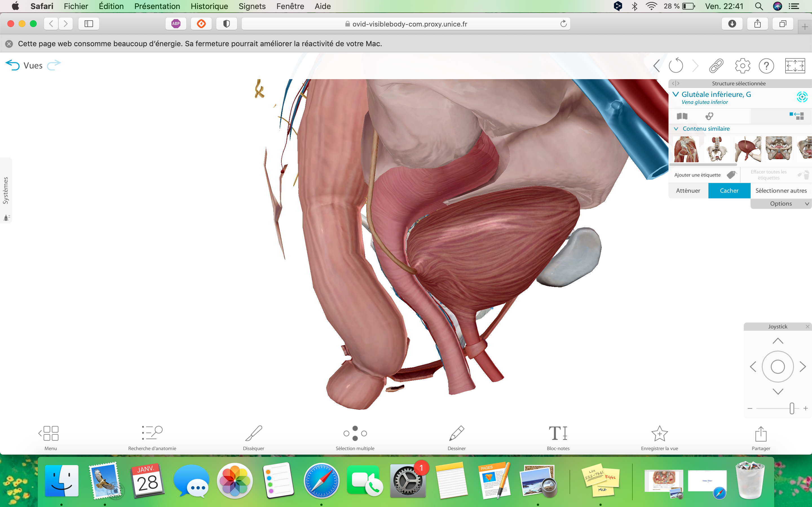This screenshot has width=812, height=507.
Task: Open the Historique menu
Action: tap(209, 6)
